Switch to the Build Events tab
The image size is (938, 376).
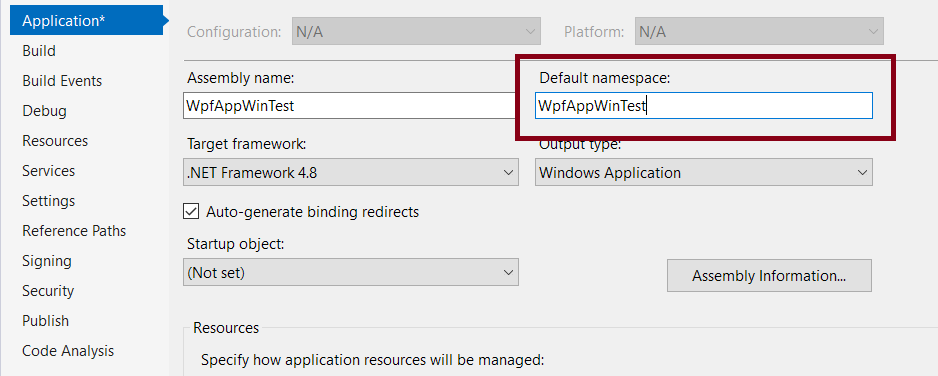click(x=62, y=81)
